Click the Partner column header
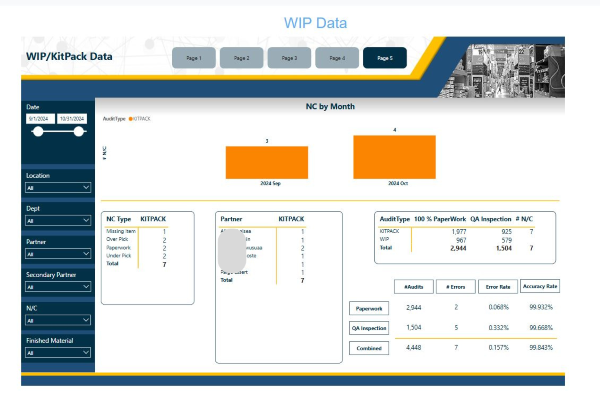This screenshot has width=600, height=406. tap(231, 219)
